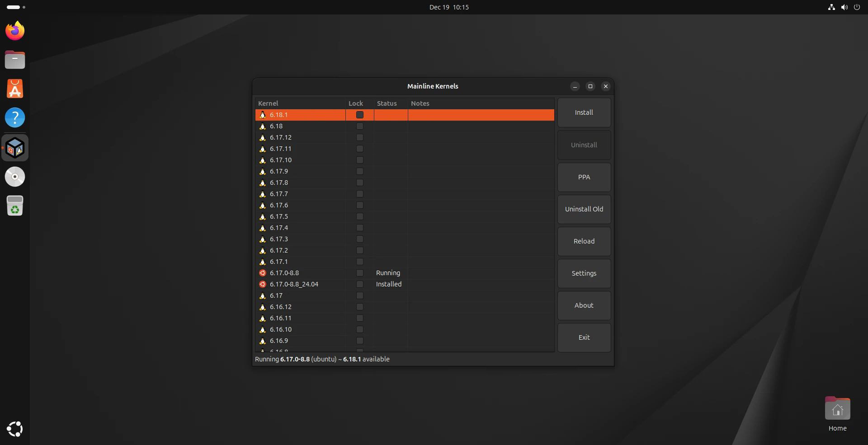Open Trash from the dock

(15, 206)
